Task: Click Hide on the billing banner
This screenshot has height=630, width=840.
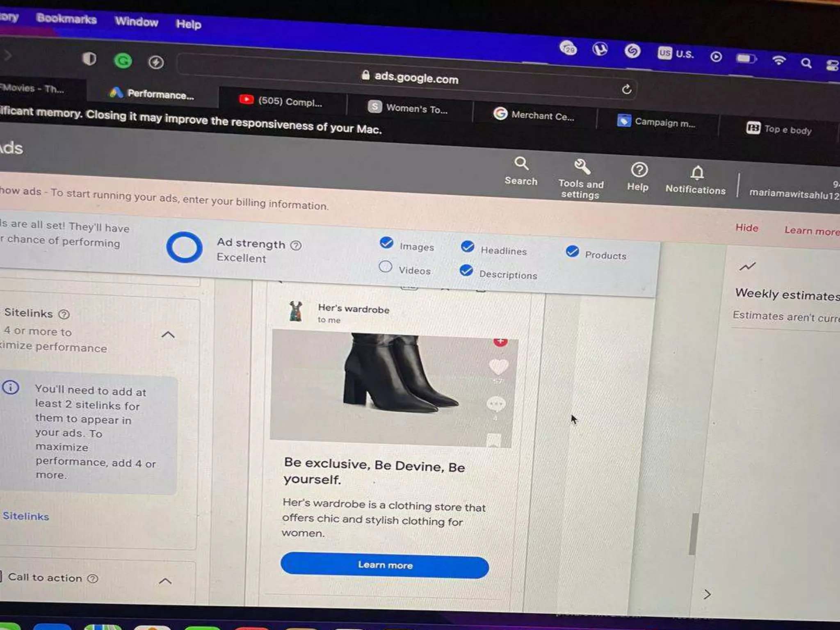Action: coord(746,228)
